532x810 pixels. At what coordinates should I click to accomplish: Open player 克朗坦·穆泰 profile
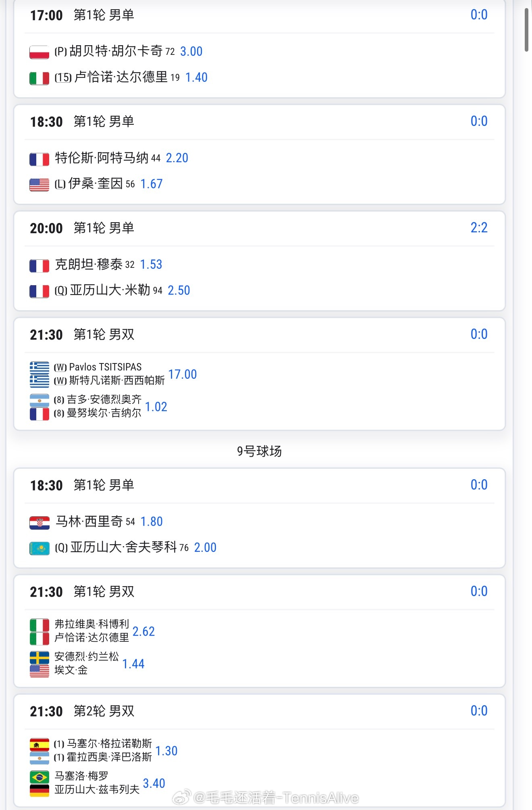point(89,265)
